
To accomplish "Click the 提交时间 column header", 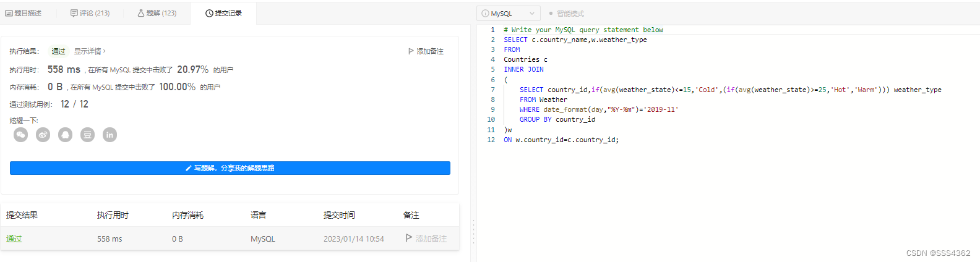I will tap(340, 215).
